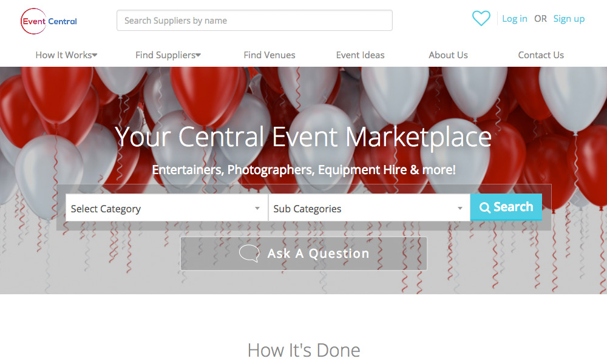
Task: Expand the Find Suppliers caret
Action: (198, 55)
